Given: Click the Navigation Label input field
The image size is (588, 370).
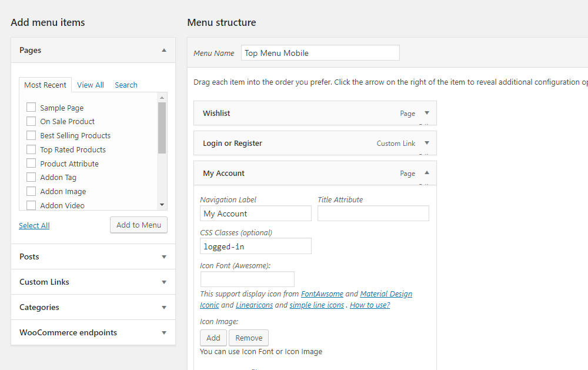Looking at the screenshot, I should point(256,214).
